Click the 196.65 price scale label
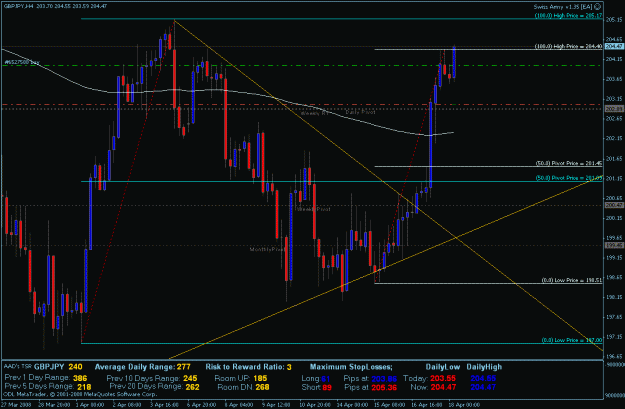The image size is (625, 409). click(x=614, y=356)
